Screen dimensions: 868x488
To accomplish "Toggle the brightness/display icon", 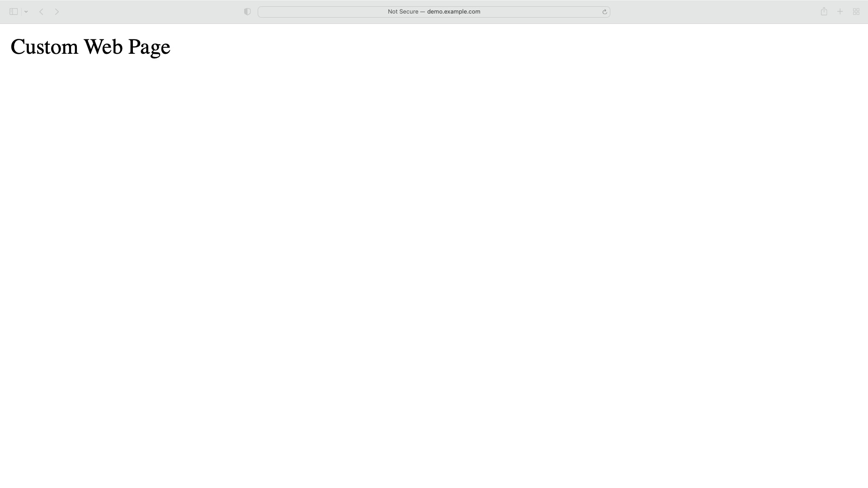I will coord(247,11).
